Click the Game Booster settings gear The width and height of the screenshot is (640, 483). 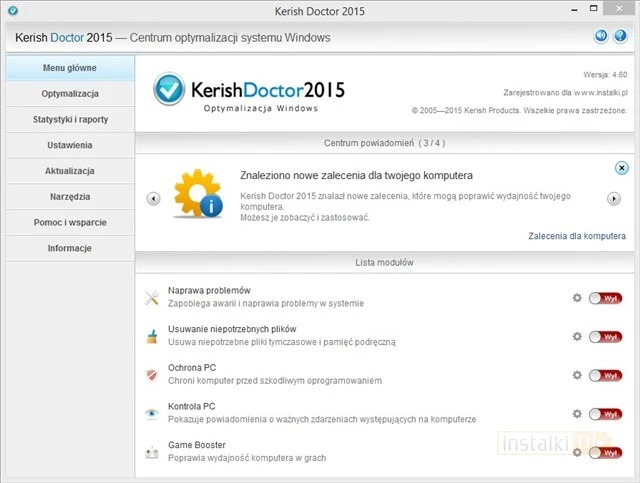point(577,452)
